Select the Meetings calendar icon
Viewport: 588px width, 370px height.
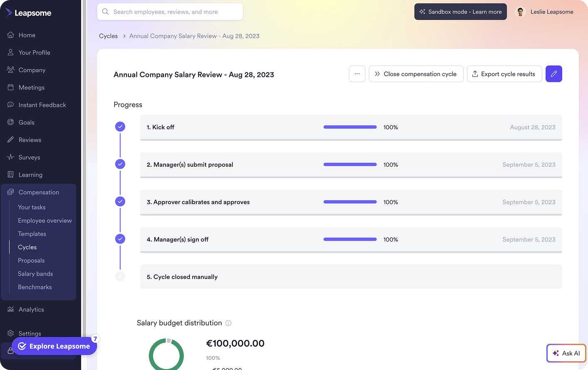[10, 87]
